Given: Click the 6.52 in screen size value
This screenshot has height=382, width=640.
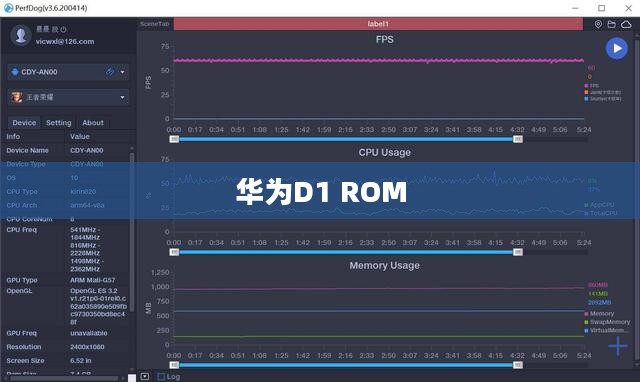Looking at the screenshot, I should pyautogui.click(x=80, y=360).
